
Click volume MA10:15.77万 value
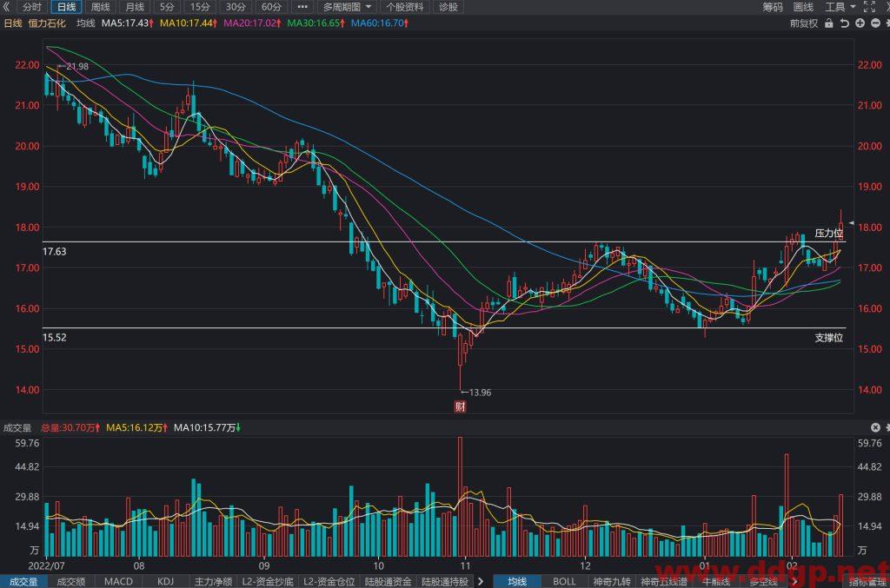pos(207,427)
